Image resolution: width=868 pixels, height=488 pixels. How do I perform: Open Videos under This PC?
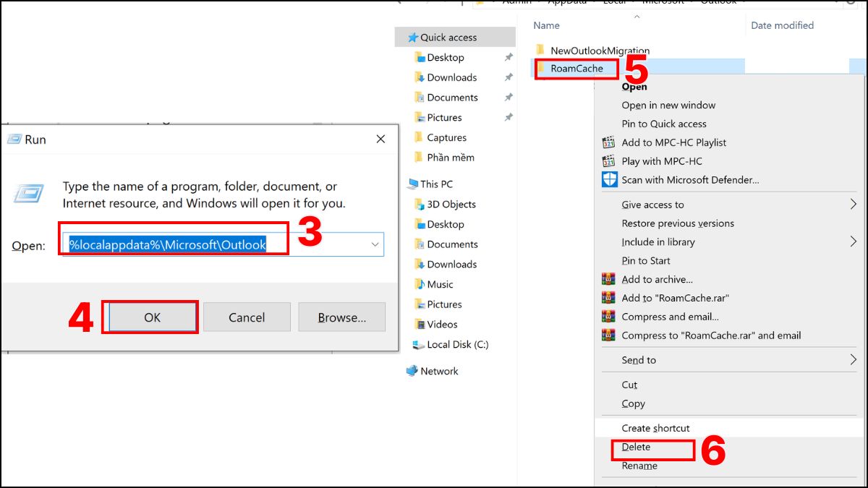click(x=442, y=325)
